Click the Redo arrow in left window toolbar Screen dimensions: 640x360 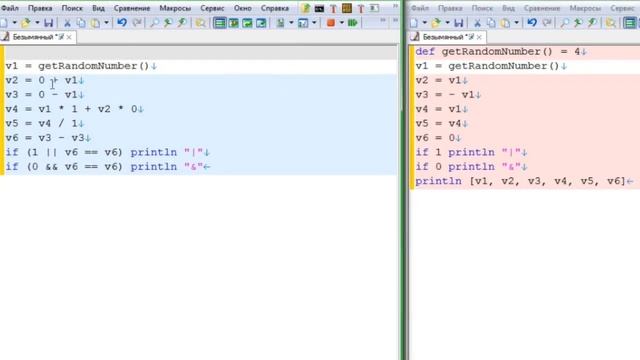coord(137,23)
